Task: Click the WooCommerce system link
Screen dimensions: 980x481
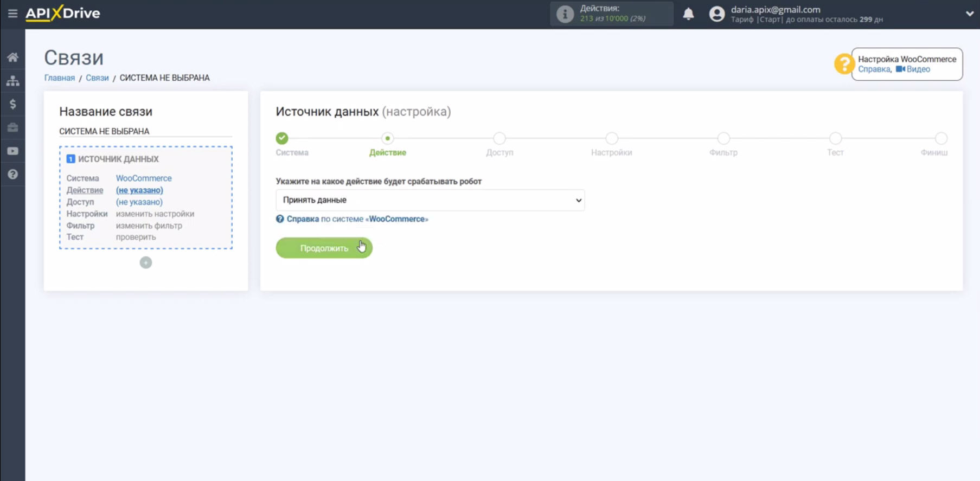Action: (144, 178)
